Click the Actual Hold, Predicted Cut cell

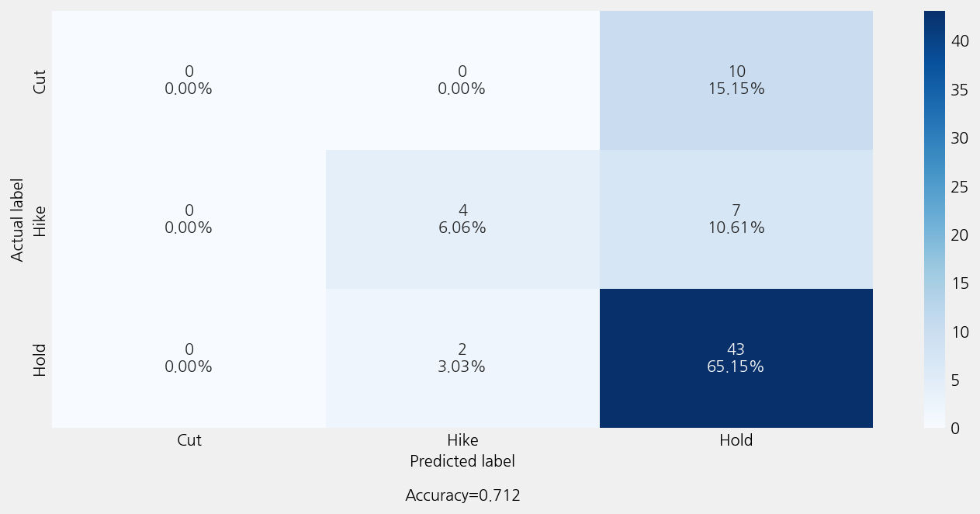189,358
